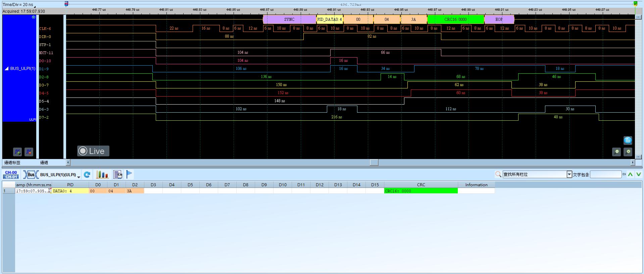Zoom out the waveform view
This screenshot has width=644, height=274.
(616, 152)
